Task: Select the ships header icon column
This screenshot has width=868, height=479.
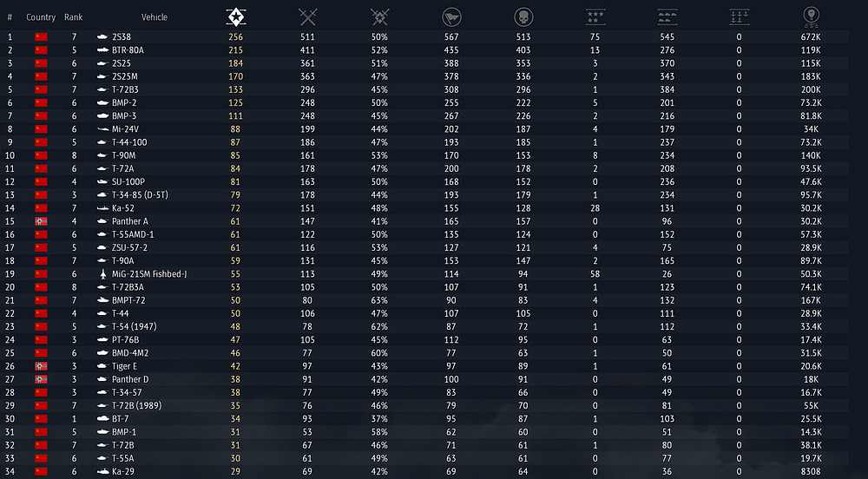Action: (x=739, y=16)
